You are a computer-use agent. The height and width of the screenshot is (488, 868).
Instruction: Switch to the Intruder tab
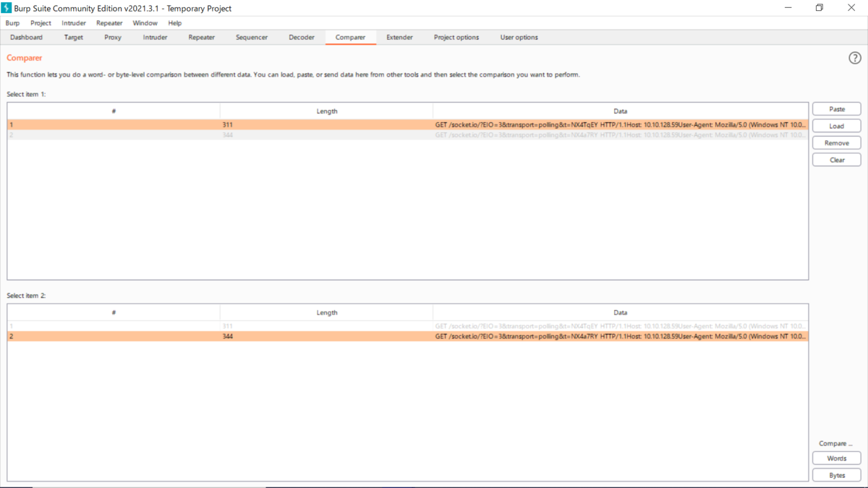coord(155,38)
